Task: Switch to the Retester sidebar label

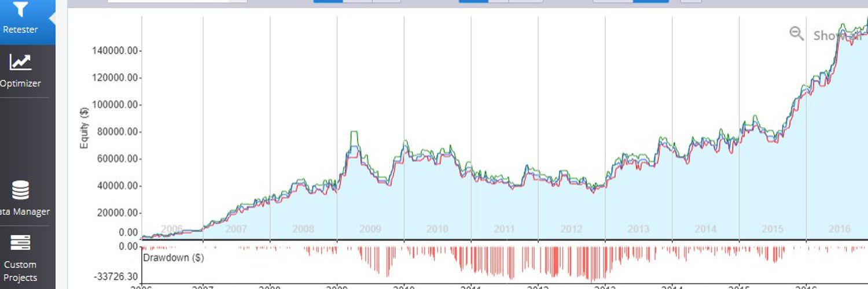Action: click(x=21, y=29)
